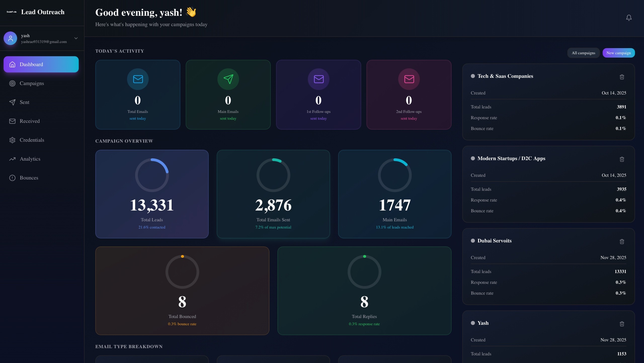Open the notifications bell
The height and width of the screenshot is (363, 644).
pos(628,18)
